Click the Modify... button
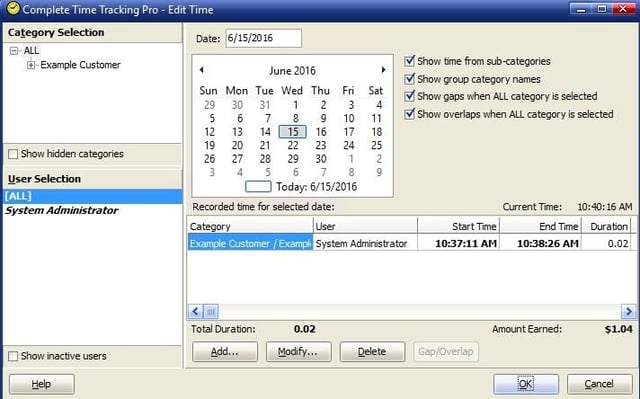640x399 pixels. tap(298, 352)
